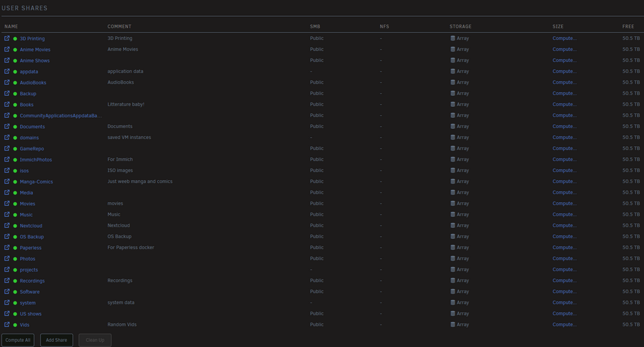Click Public SMB value in GameRepo row
Screen dimensions: 644x347
(317, 148)
